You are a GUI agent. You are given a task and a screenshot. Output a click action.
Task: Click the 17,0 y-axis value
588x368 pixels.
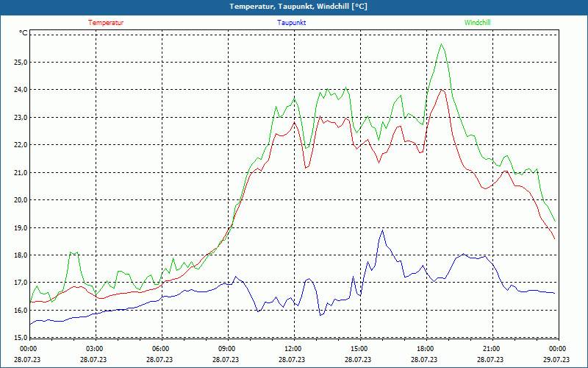click(21, 283)
